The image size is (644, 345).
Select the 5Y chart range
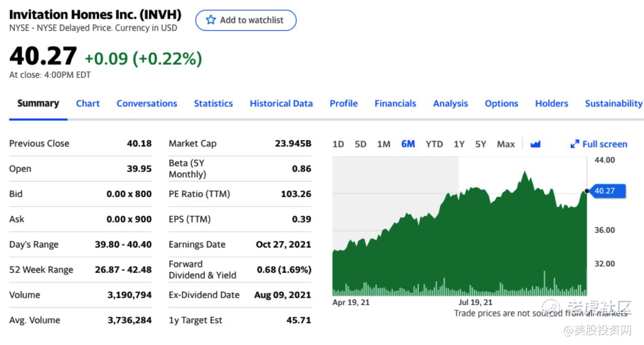point(481,144)
